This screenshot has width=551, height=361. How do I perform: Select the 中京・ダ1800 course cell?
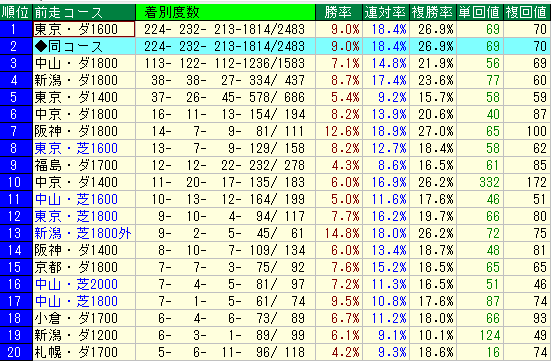click(x=84, y=114)
